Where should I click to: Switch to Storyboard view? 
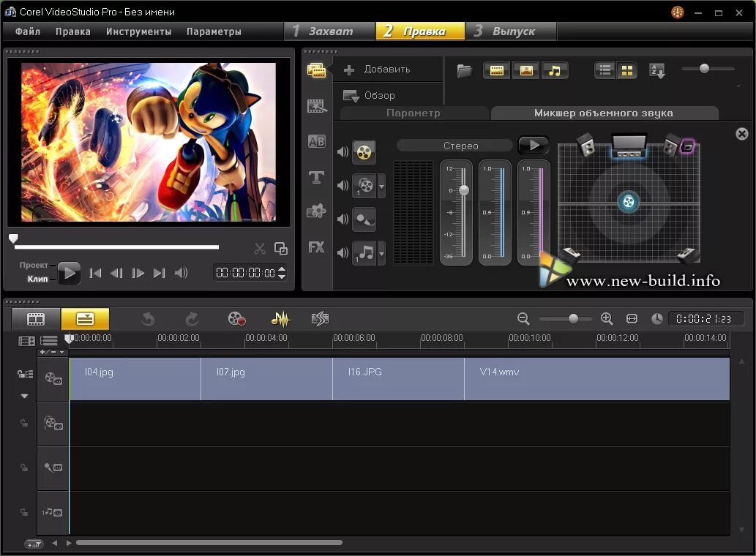point(36,318)
